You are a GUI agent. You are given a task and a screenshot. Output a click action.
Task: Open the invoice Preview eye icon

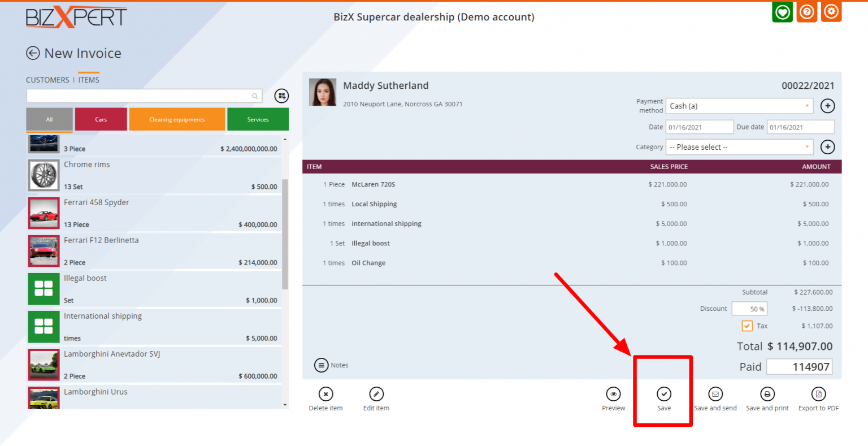coord(613,394)
